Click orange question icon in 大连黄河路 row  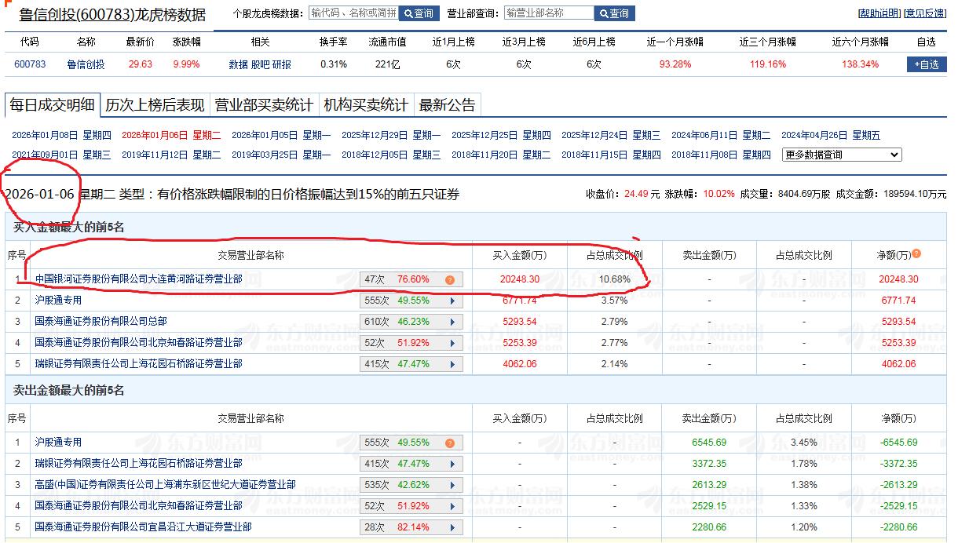pos(450,279)
